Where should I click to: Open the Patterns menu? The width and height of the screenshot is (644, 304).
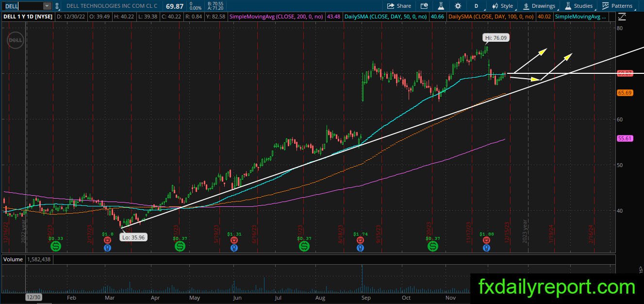(617, 6)
